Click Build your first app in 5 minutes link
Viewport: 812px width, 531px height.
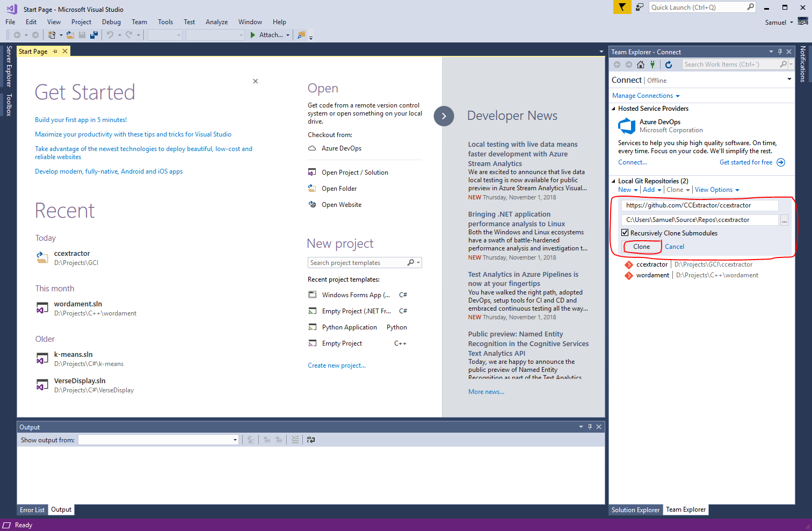[81, 120]
